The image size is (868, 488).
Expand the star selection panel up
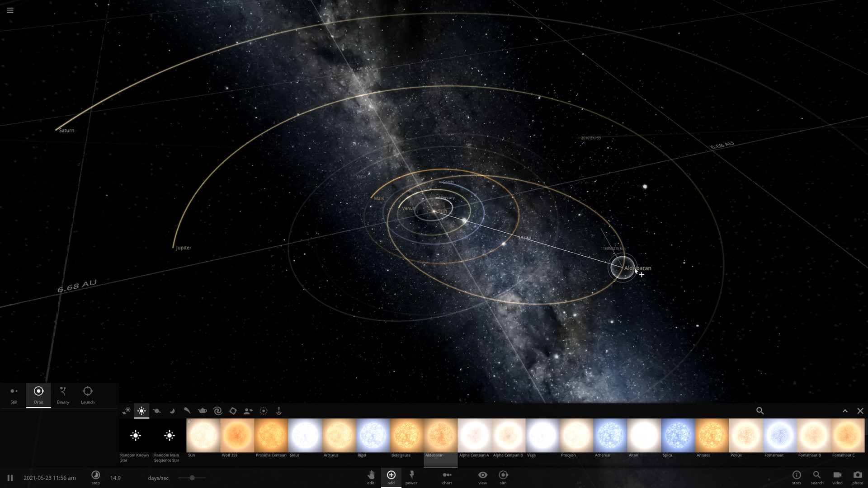845,411
